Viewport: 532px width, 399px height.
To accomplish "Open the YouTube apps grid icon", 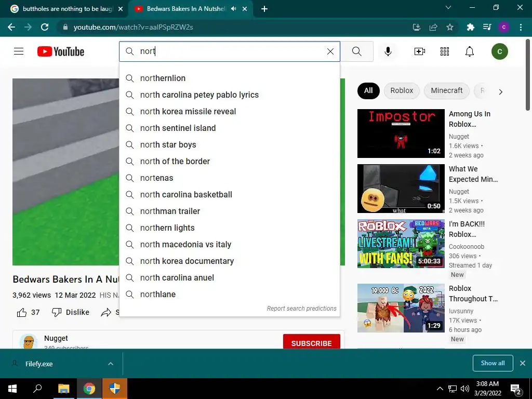I will 445,51.
